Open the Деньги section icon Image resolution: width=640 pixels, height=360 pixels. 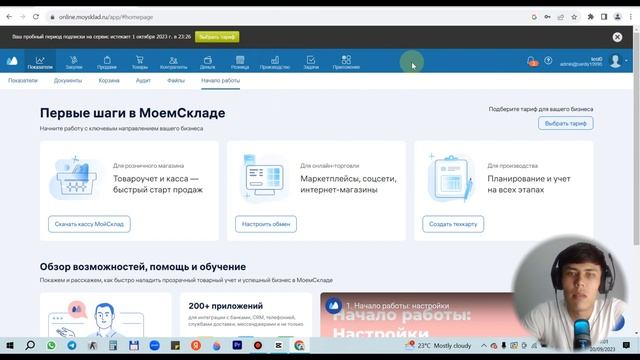pyautogui.click(x=207, y=62)
